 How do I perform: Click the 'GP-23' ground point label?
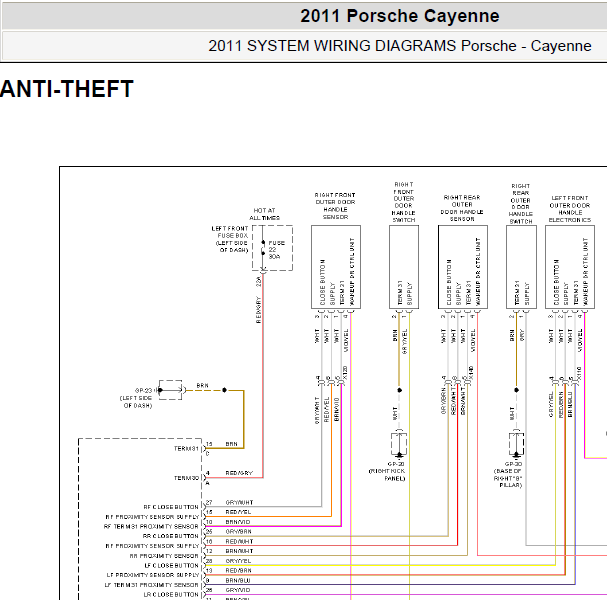point(143,391)
